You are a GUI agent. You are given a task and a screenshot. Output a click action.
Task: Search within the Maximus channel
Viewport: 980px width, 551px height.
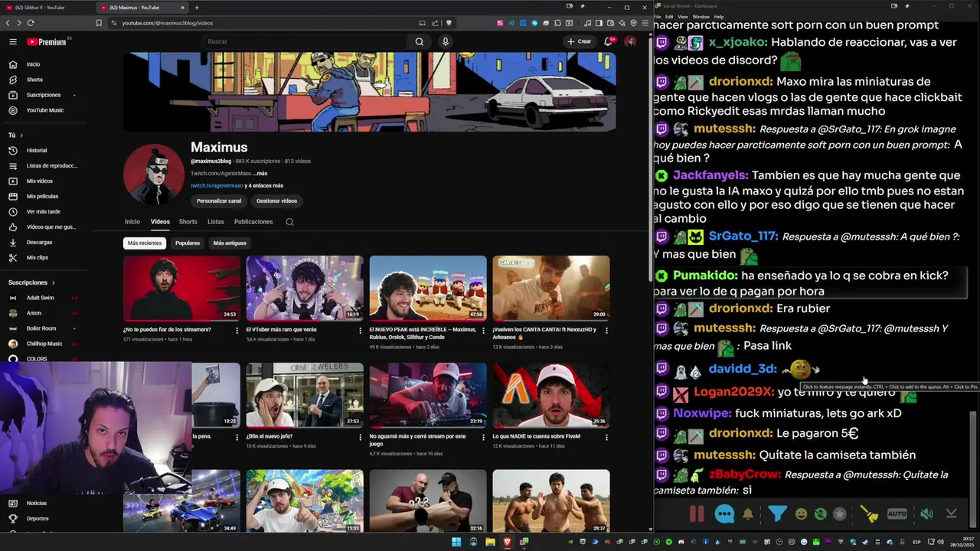[289, 222]
